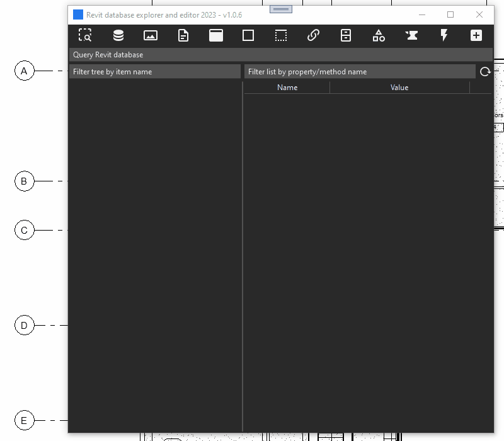Click the section marker labeled A
The image size is (504, 441).
(x=25, y=71)
